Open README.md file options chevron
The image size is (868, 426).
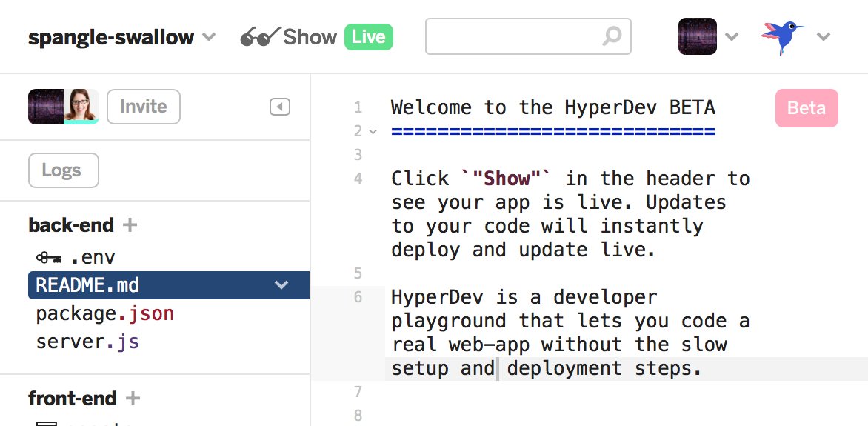281,285
